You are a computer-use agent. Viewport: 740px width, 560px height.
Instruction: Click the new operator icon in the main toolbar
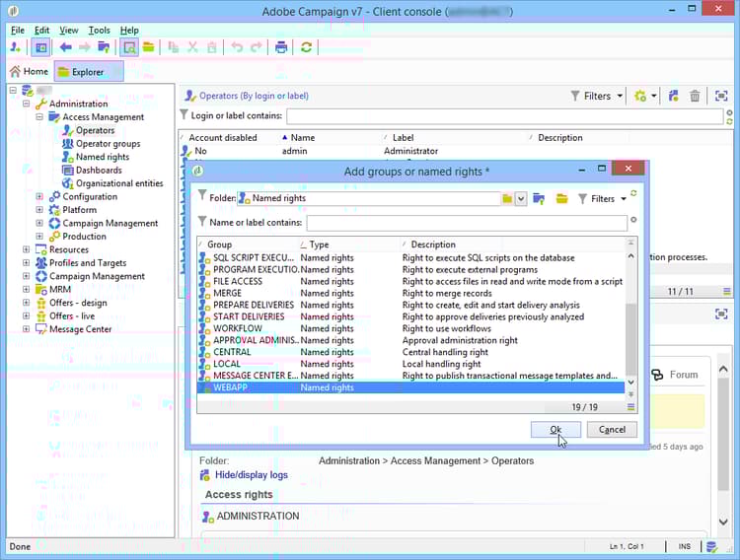[x=16, y=47]
